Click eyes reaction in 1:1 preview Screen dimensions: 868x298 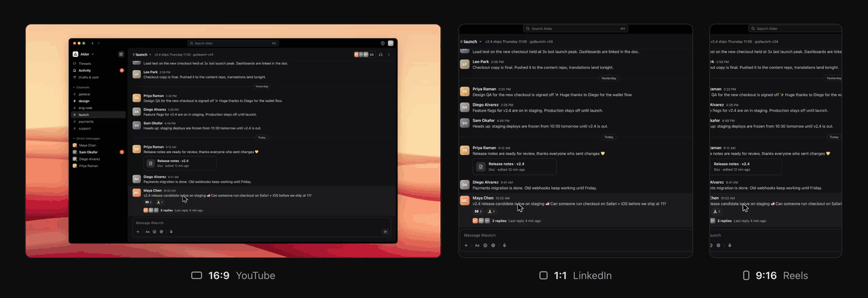click(x=478, y=211)
